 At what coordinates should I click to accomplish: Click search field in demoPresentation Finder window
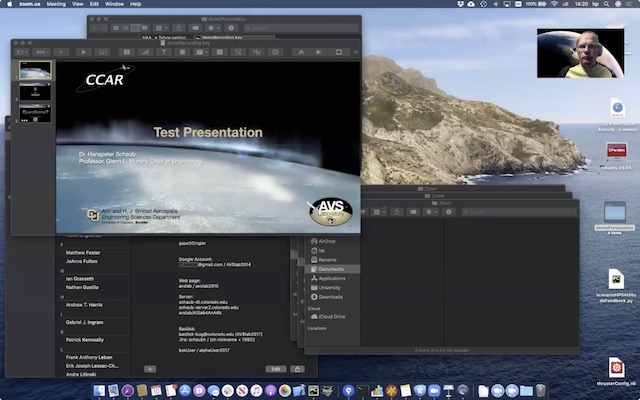tap(301, 28)
